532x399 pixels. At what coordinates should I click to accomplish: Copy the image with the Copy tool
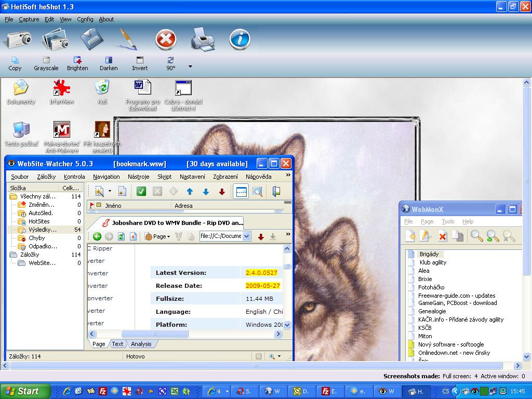[15, 64]
